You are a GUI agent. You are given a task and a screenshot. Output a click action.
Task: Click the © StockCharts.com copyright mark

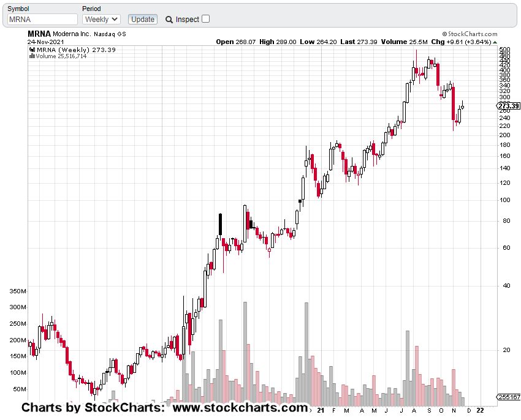(x=470, y=34)
